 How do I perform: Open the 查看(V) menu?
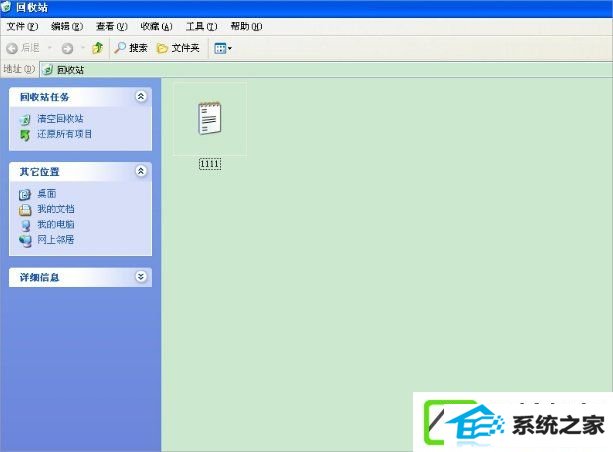[112, 27]
